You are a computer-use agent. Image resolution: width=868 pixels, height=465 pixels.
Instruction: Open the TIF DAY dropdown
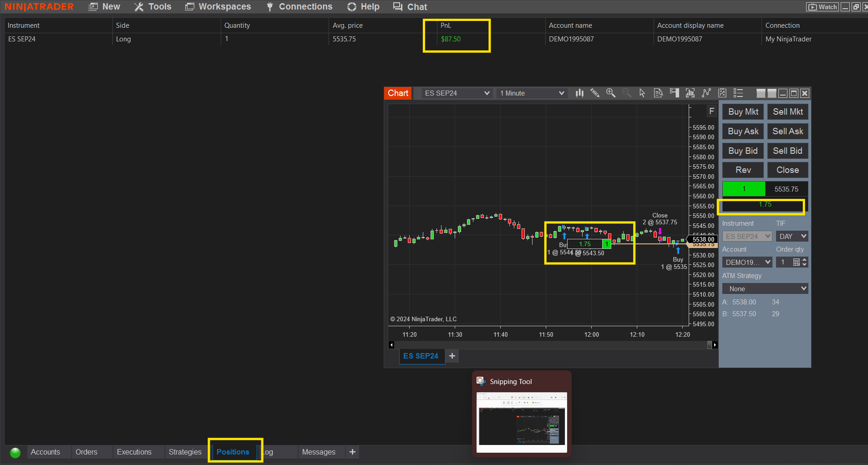pyautogui.click(x=792, y=237)
